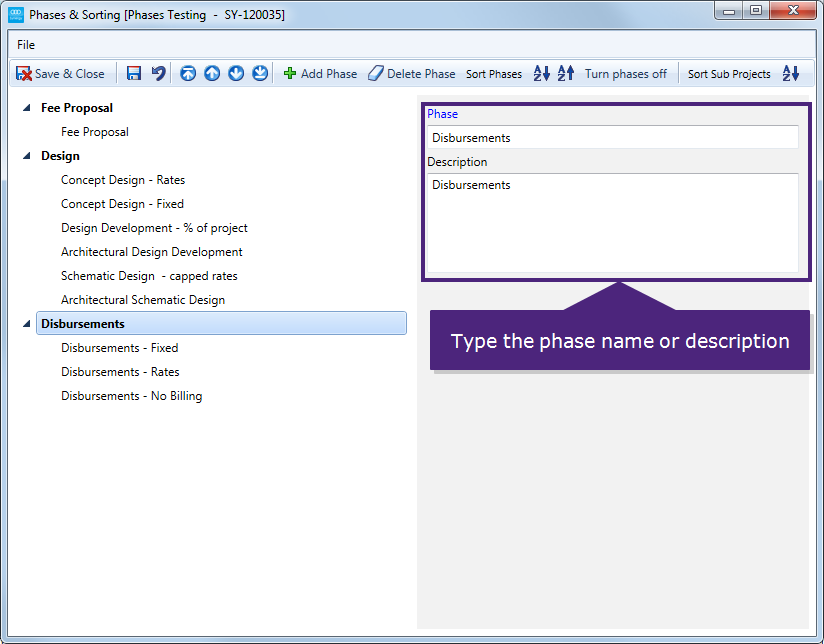
Task: Click the Description text area
Action: 612,222
